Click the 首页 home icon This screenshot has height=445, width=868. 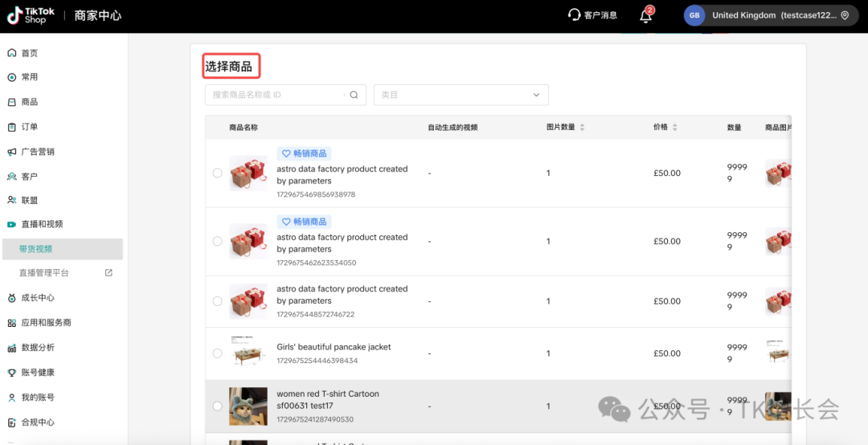(x=11, y=53)
